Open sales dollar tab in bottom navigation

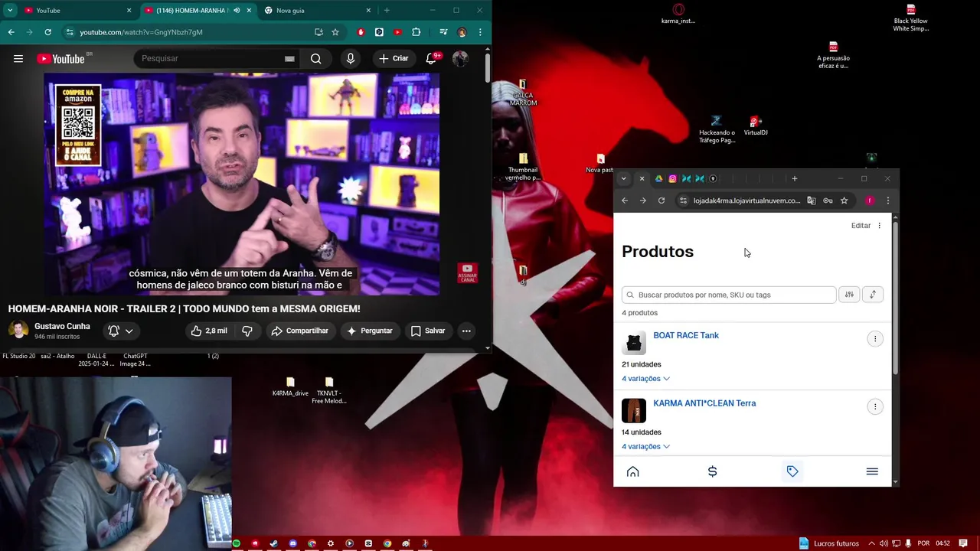point(712,471)
